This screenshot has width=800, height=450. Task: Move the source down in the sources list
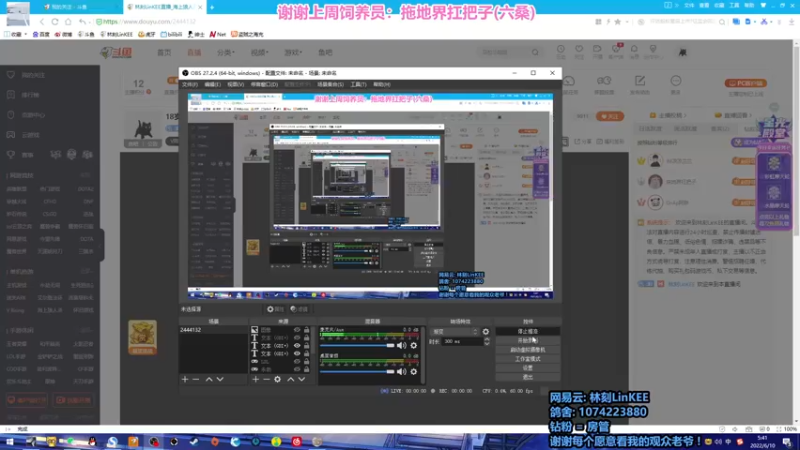tap(302, 379)
